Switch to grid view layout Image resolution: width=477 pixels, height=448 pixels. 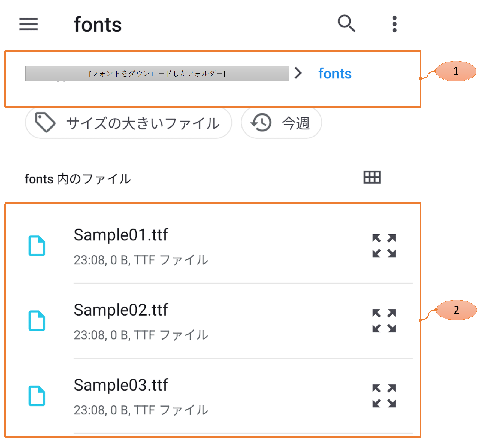pos(372,178)
